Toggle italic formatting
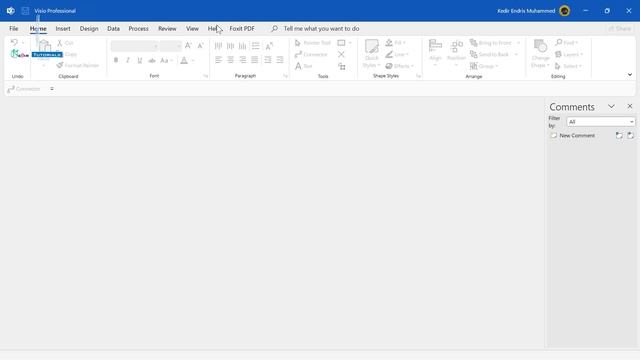Screen dimensions: 640x360 [128, 60]
